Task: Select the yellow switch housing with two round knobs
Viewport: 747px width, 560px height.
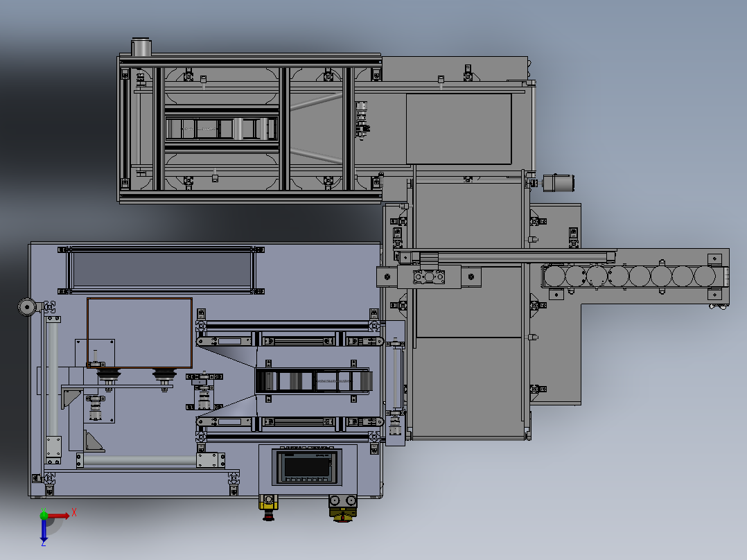Action: [x=343, y=508]
